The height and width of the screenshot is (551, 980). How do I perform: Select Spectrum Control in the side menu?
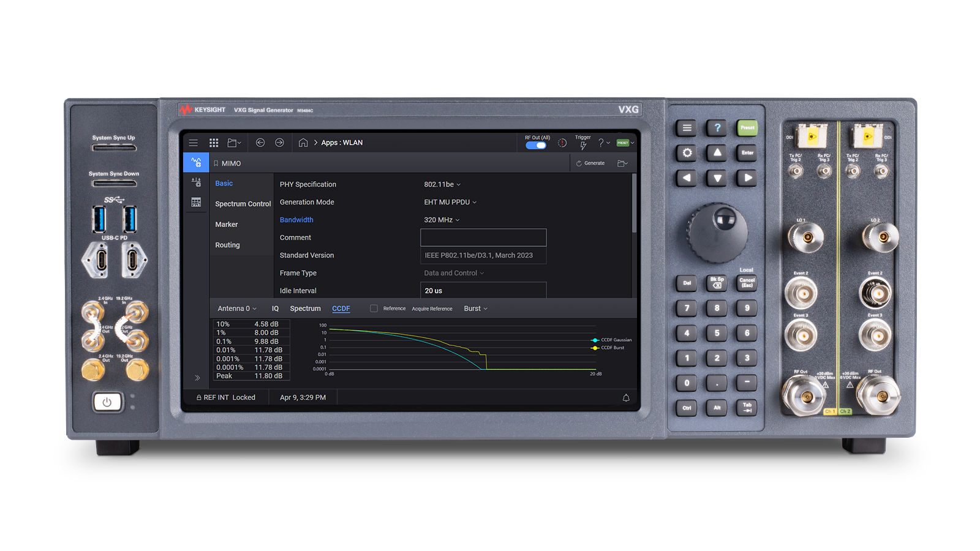pyautogui.click(x=243, y=204)
